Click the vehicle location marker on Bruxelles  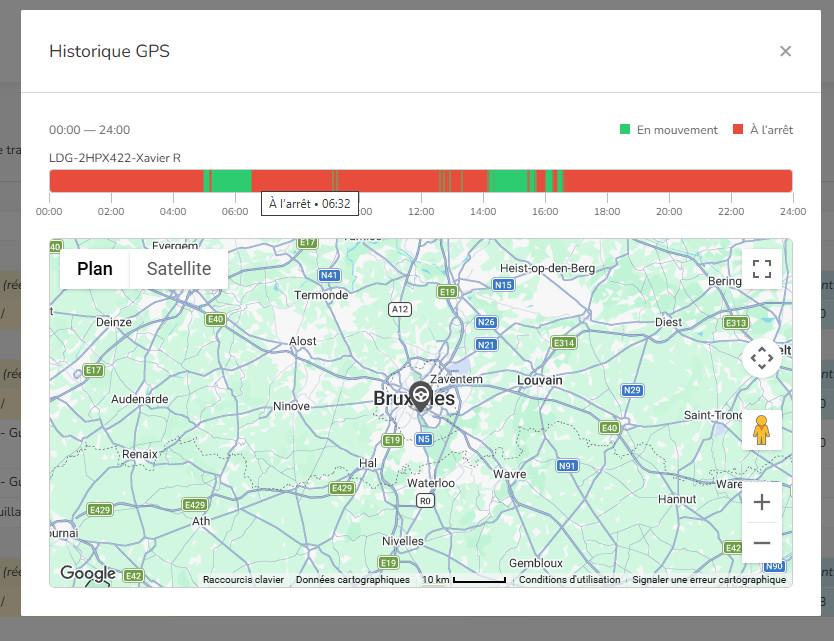coord(420,396)
